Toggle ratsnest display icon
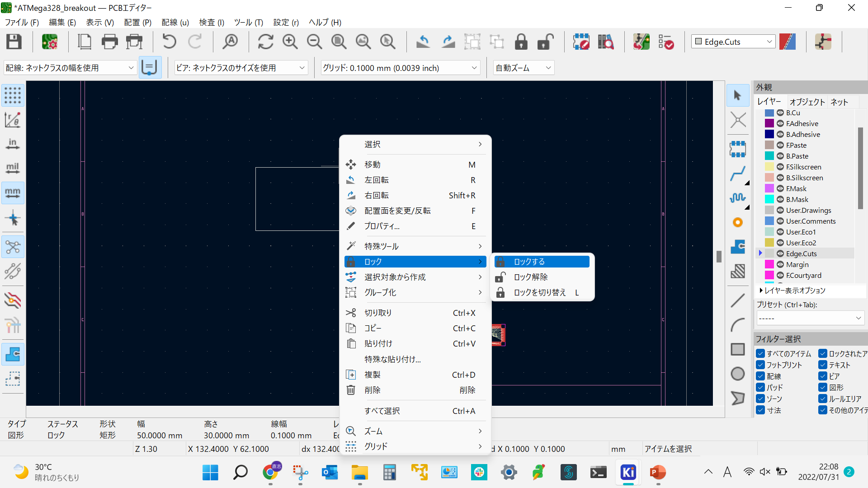 pyautogui.click(x=13, y=247)
